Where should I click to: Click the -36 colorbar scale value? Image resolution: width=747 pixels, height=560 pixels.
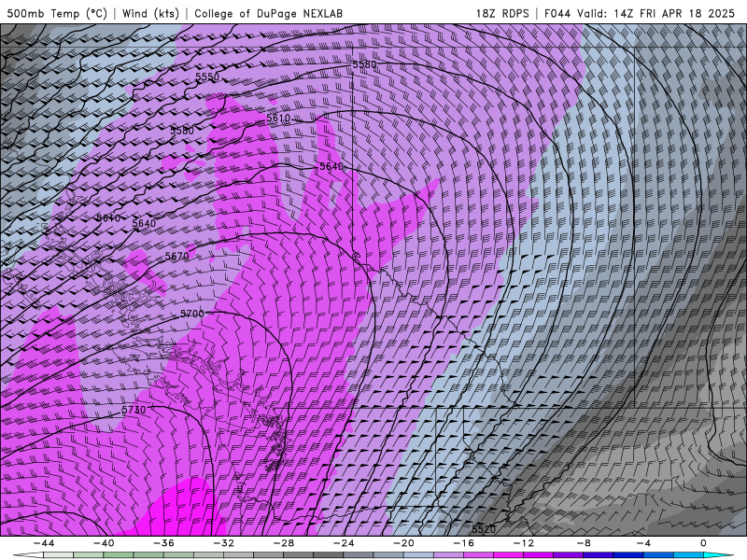coord(164,543)
